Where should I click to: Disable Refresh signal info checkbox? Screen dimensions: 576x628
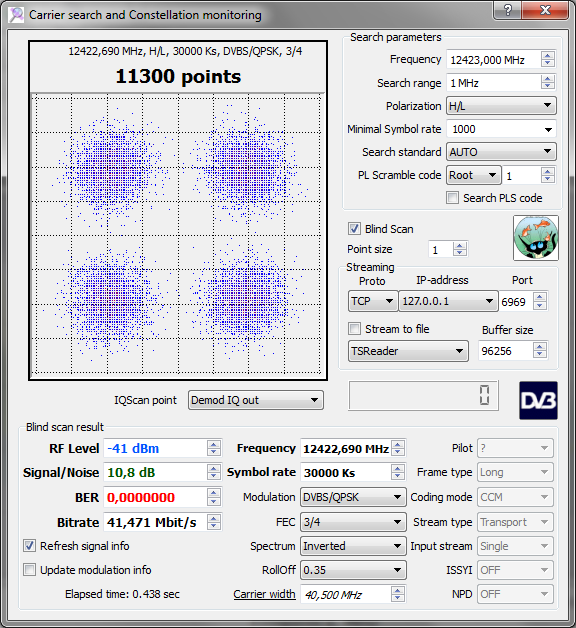[29, 545]
